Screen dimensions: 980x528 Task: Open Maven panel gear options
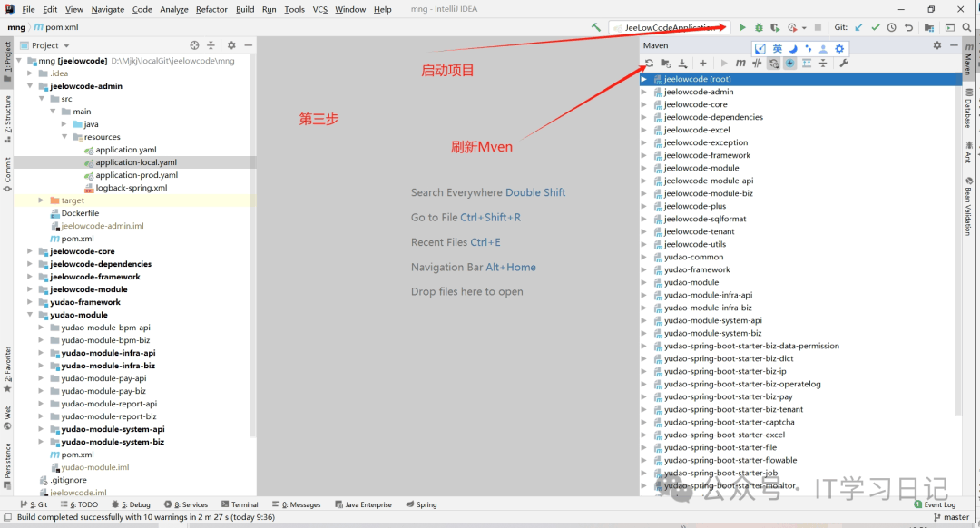tap(936, 45)
